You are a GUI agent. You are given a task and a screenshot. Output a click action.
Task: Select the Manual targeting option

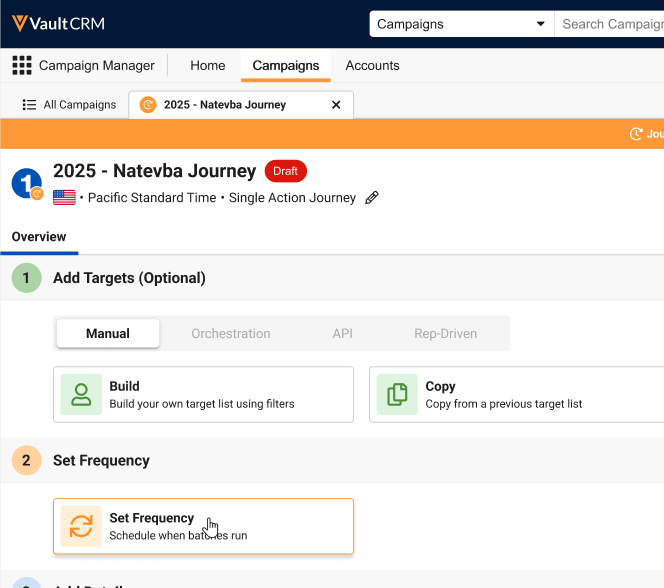pyautogui.click(x=108, y=334)
